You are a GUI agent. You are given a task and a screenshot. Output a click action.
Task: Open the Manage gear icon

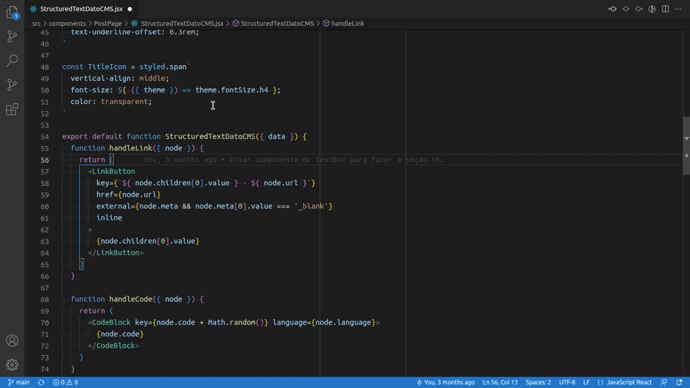tap(12, 365)
